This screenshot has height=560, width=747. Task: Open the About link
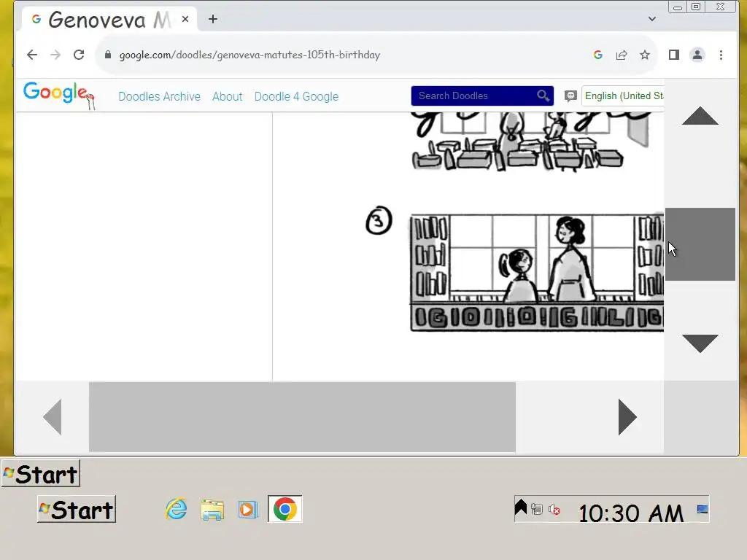pos(228,97)
